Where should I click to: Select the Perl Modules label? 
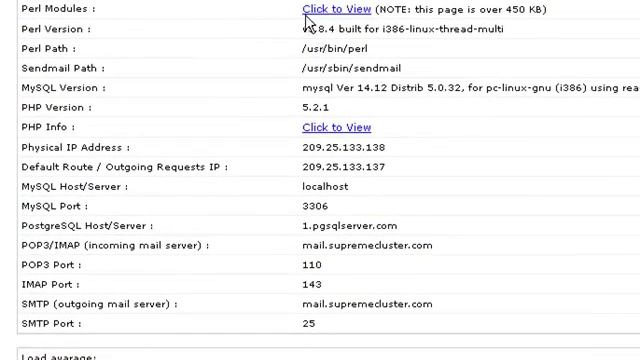58,9
